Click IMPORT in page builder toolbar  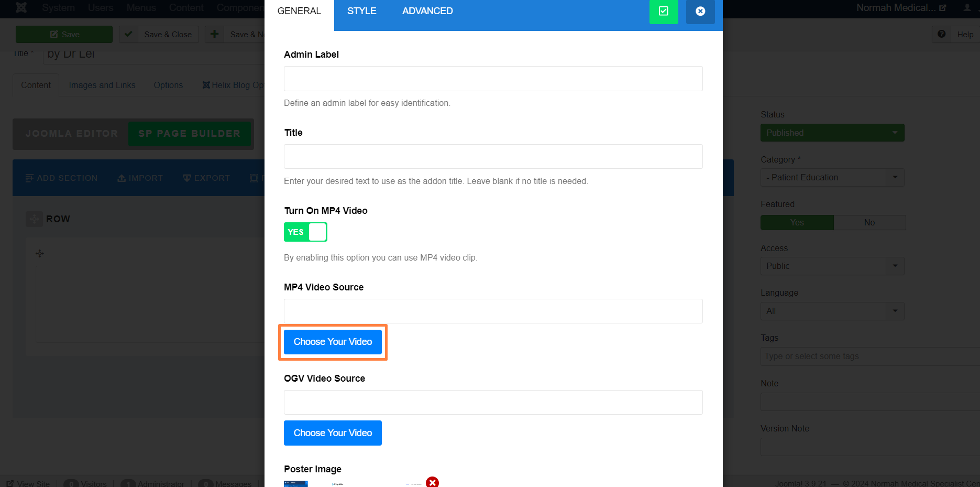click(140, 178)
